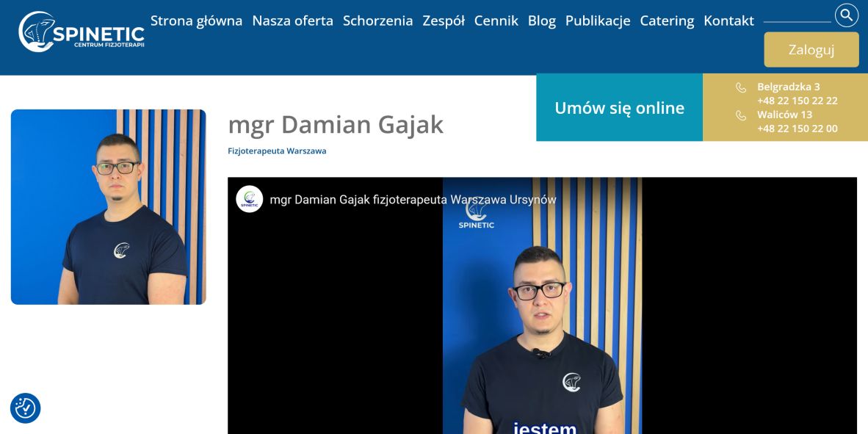Click the Zaloguj login button
The image size is (868, 434).
(x=811, y=50)
